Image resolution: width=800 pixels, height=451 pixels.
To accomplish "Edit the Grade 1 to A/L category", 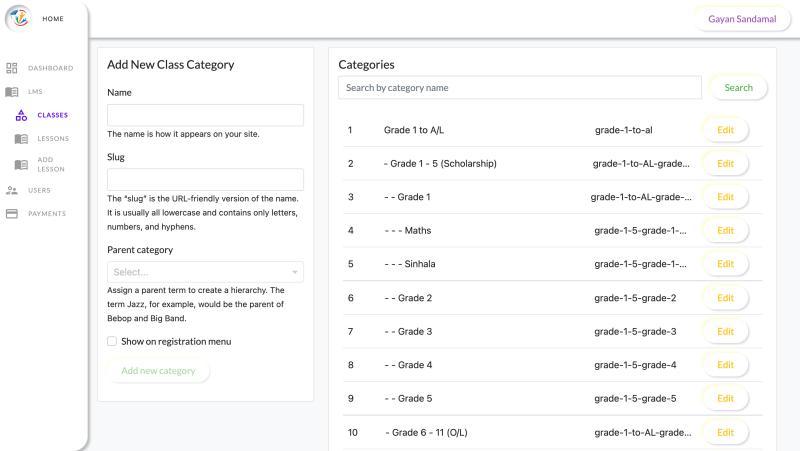I will point(725,130).
